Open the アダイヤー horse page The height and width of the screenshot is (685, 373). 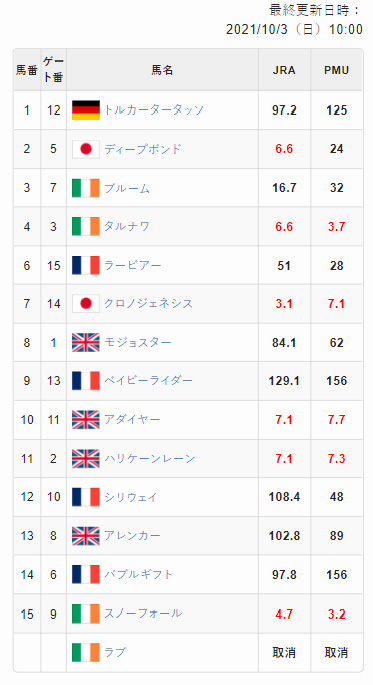pos(132,420)
